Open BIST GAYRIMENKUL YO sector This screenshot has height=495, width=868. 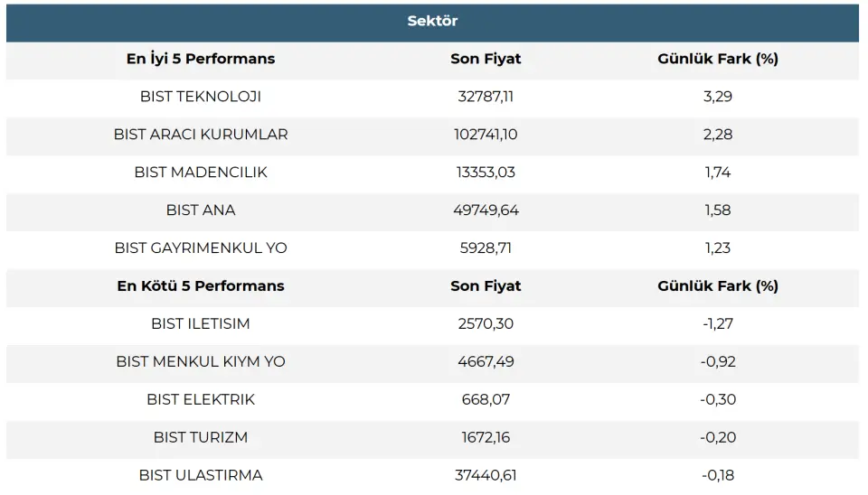coord(201,248)
